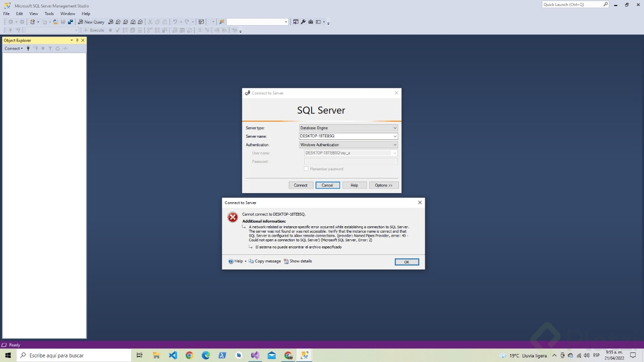Click the Cancel button in Connect dialog
The width and height of the screenshot is (644, 362).
point(328,186)
